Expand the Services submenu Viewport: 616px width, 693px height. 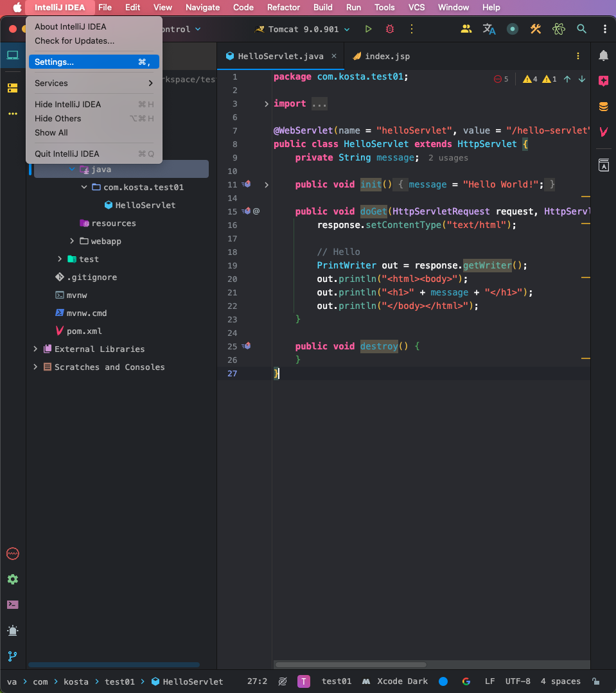pyautogui.click(x=94, y=83)
